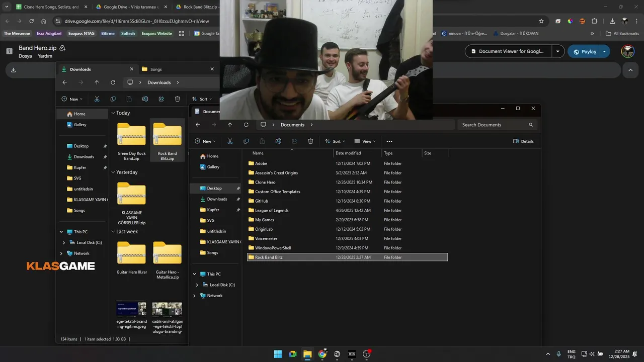
Task: Open more options in Documents toolbar
Action: [389, 141]
